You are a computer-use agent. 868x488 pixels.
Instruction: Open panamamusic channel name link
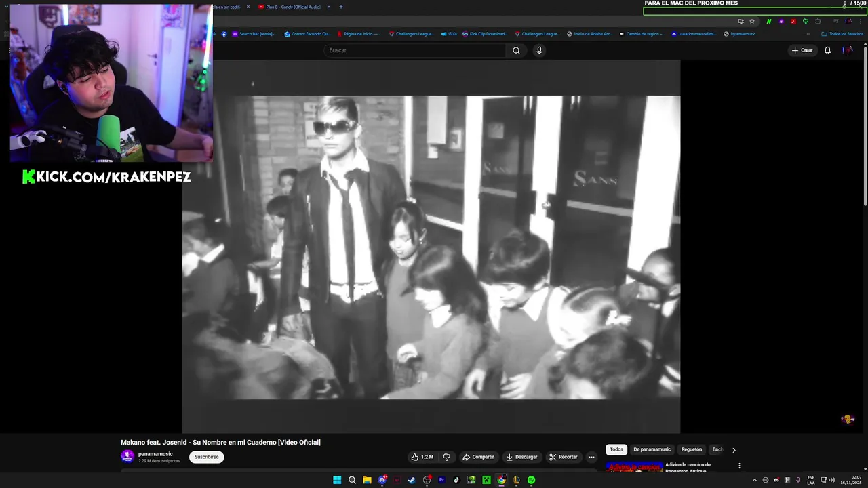tap(155, 454)
